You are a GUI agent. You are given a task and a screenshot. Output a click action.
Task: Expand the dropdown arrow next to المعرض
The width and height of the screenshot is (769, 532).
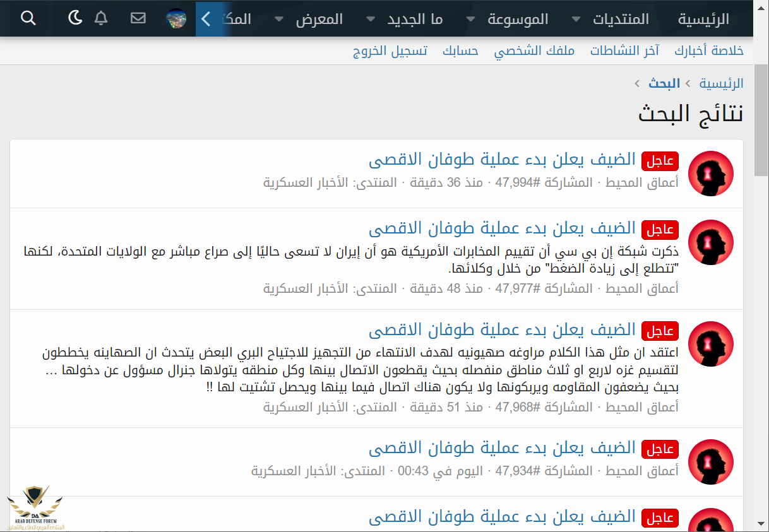tap(280, 20)
